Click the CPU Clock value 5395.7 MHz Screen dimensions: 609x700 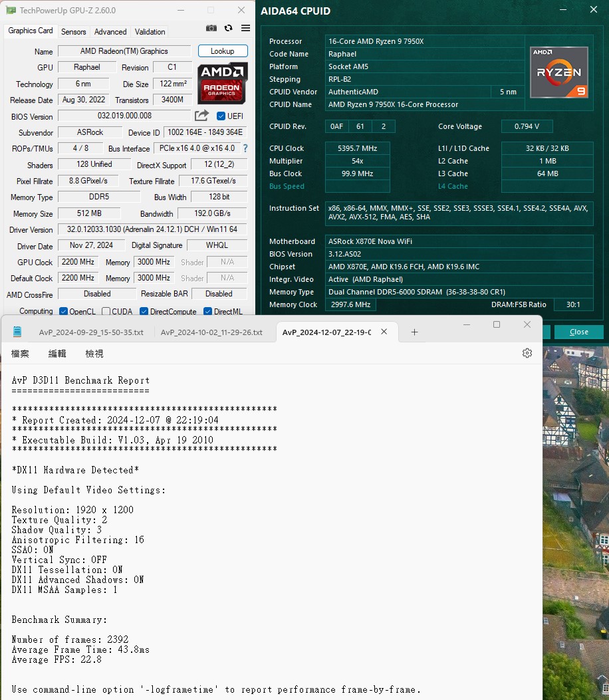click(357, 148)
